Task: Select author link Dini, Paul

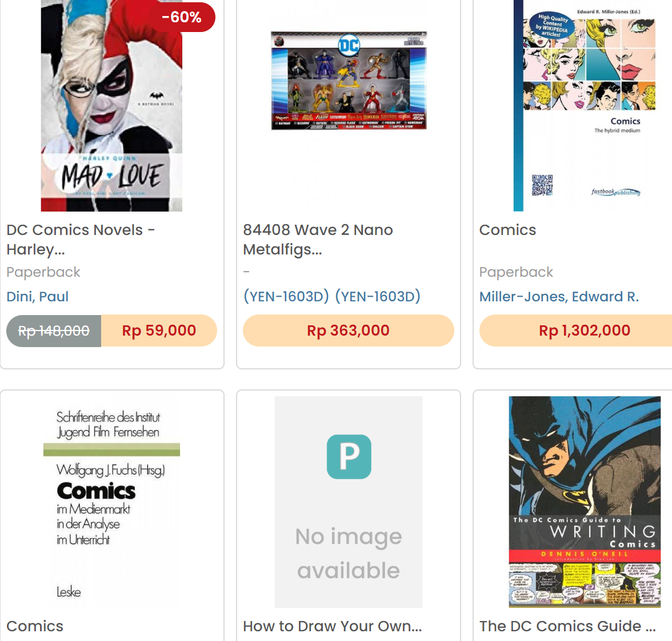Action: coord(38,296)
